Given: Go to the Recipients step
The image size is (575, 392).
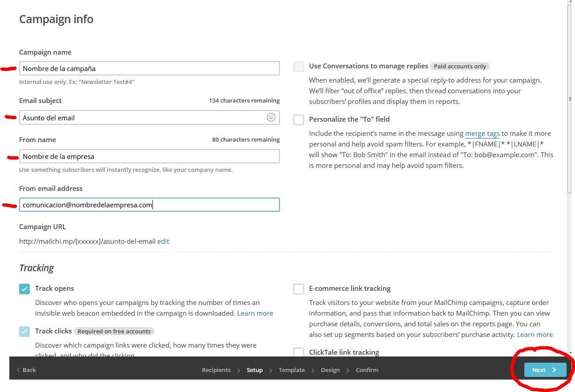Looking at the screenshot, I should pyautogui.click(x=216, y=370).
